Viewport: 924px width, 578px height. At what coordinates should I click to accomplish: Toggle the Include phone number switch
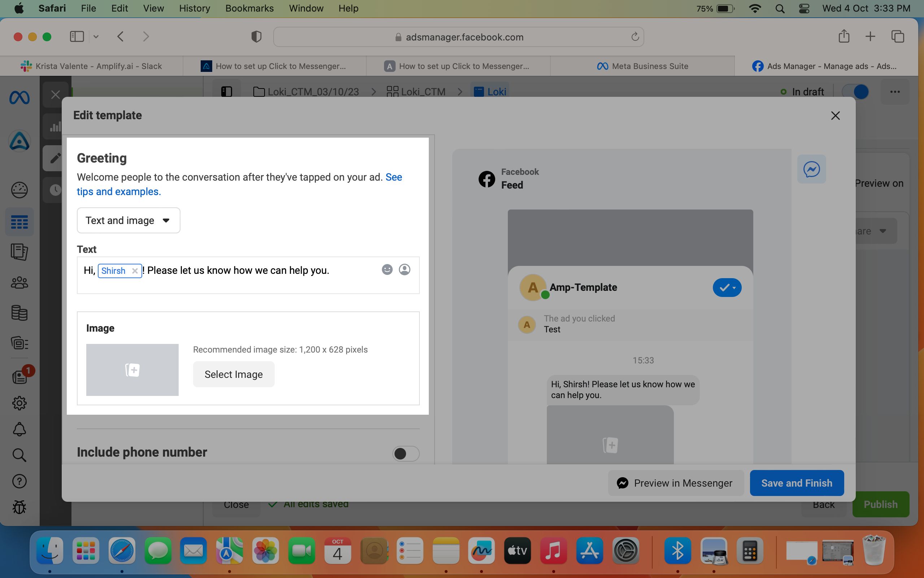point(406,453)
